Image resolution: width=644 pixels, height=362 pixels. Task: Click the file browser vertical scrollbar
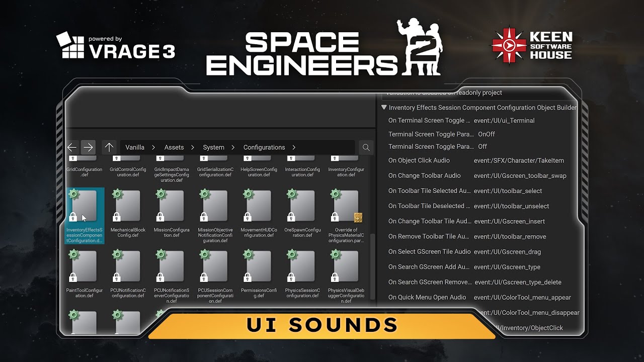(372, 265)
